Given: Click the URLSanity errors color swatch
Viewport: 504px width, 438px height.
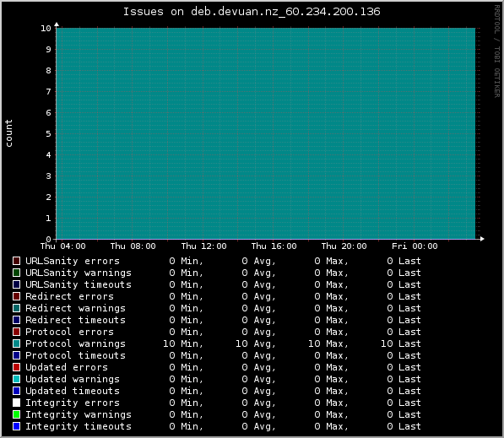Looking at the screenshot, I should coord(16,261).
